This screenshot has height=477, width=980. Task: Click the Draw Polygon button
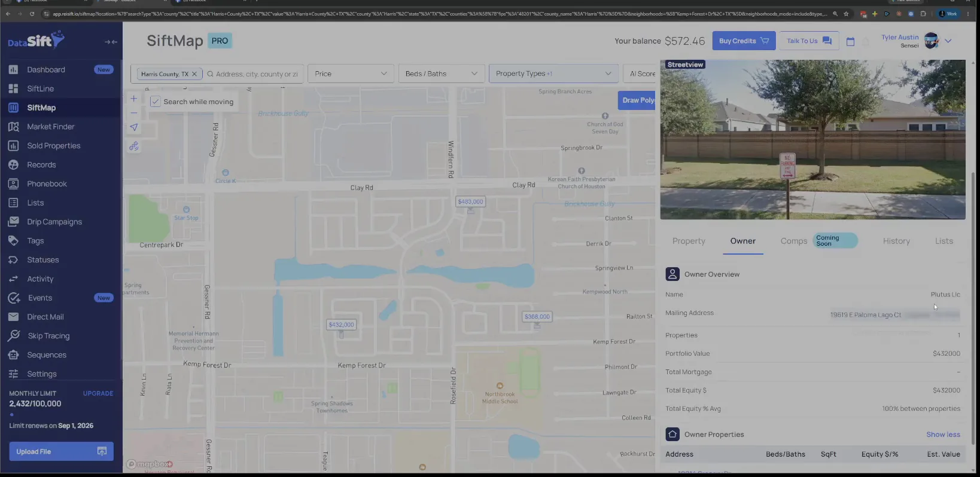637,100
